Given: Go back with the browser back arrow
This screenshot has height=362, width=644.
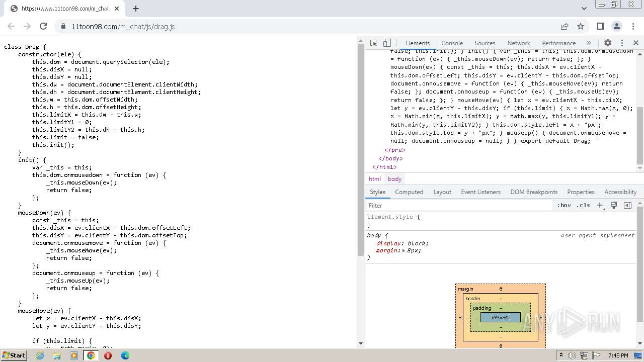Looking at the screenshot, I should [11, 26].
